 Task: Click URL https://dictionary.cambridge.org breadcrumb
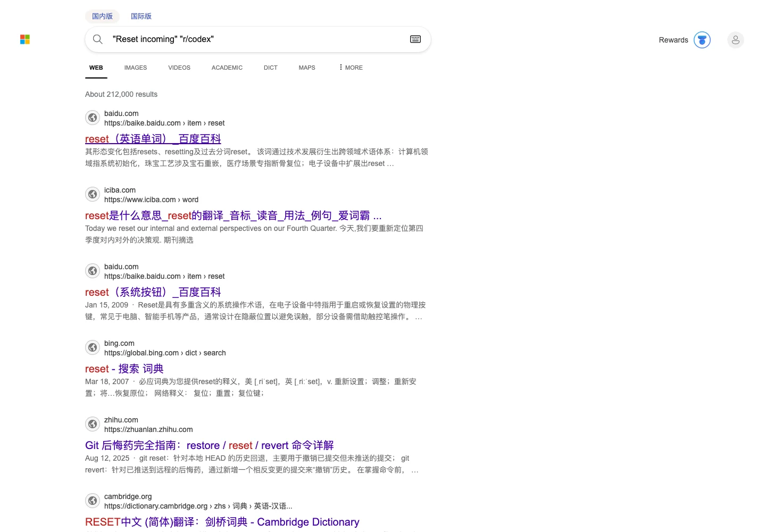[x=198, y=506]
